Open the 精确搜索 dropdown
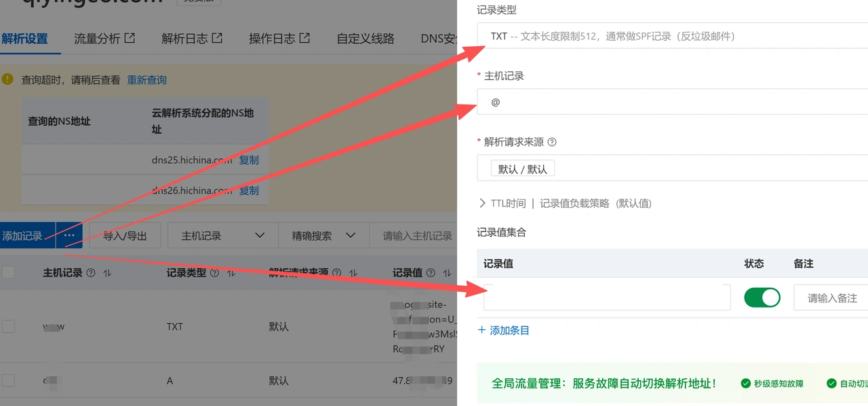868x406 pixels. 323,236
